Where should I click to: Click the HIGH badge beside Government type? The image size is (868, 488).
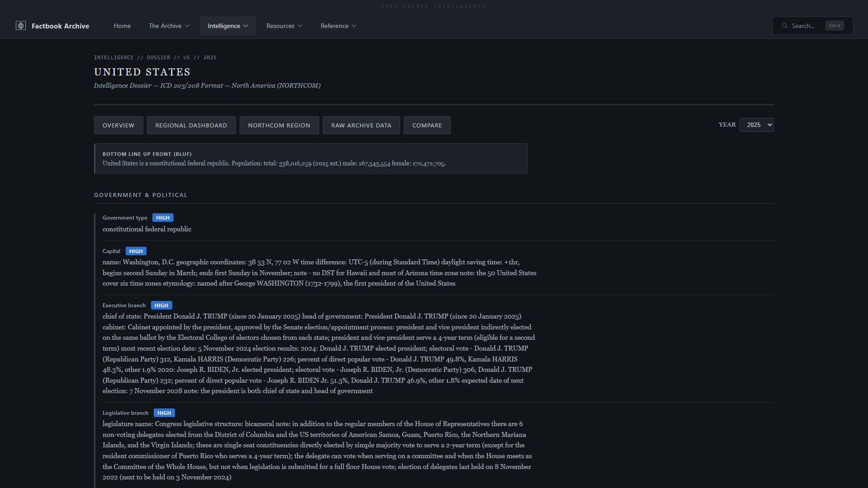163,218
